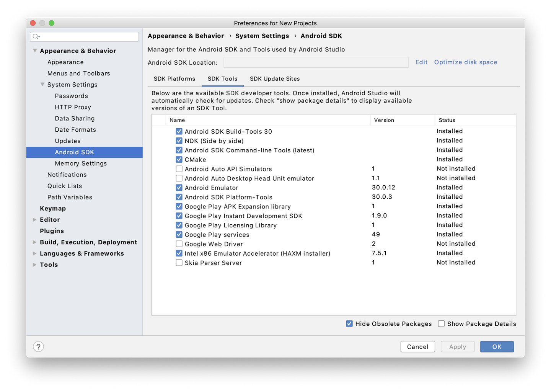551x392 pixels.
Task: Check the Google Web Driver checkbox
Action: pos(179,244)
